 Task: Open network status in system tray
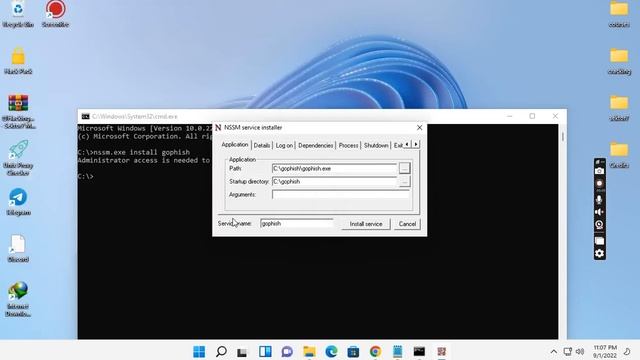click(x=567, y=351)
